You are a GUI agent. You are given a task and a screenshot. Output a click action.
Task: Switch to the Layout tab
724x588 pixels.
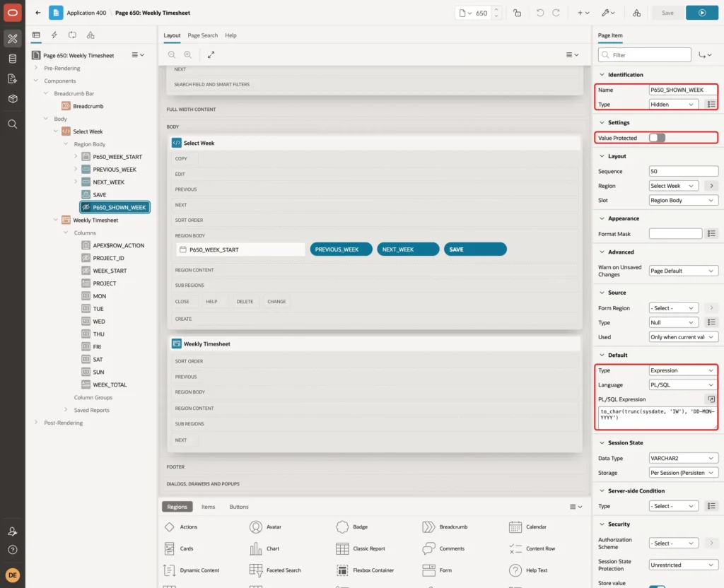pyautogui.click(x=172, y=35)
